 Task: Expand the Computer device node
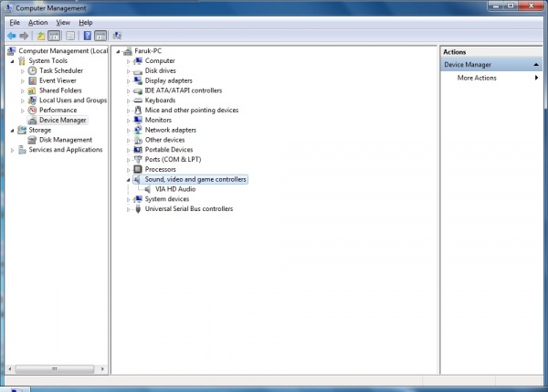point(128,61)
